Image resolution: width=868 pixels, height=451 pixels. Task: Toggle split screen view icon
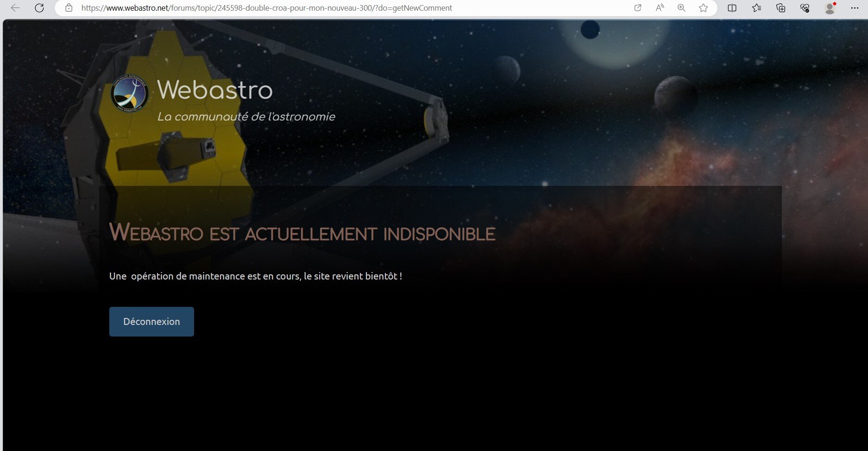click(x=732, y=8)
